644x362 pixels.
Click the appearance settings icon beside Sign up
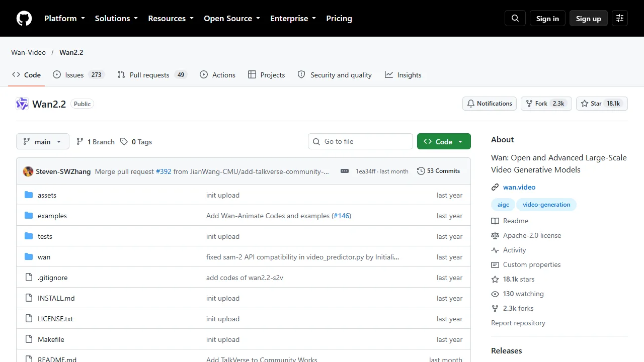tap(620, 19)
